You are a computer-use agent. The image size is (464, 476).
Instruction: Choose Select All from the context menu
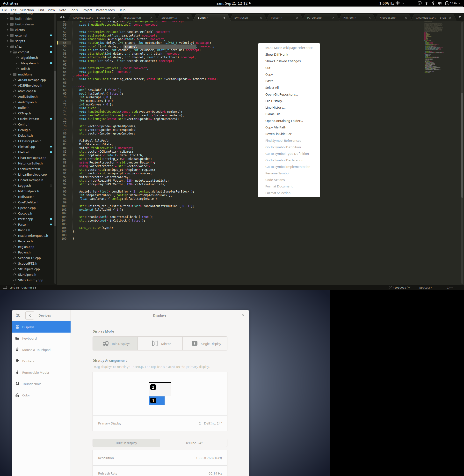tap(272, 87)
